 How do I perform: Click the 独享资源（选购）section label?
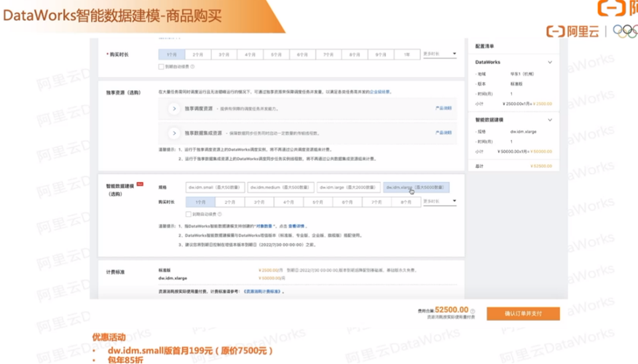pos(123,92)
